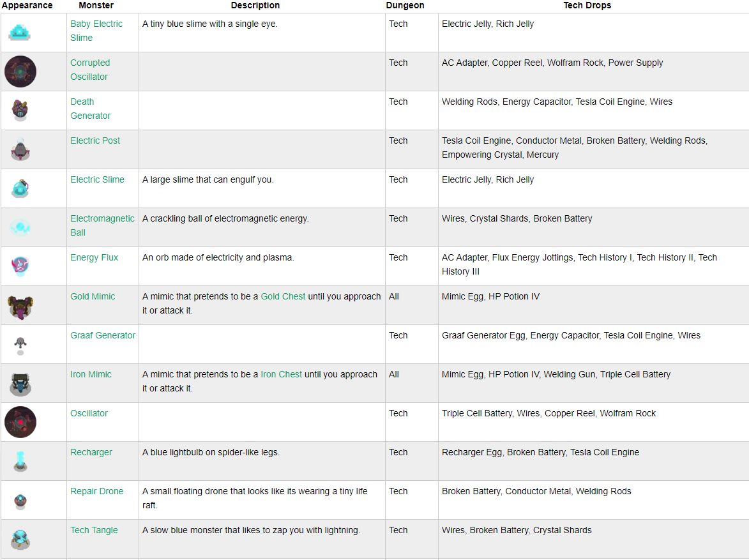Click the Tech Drops column header
The image size is (749, 560).
[x=587, y=5]
